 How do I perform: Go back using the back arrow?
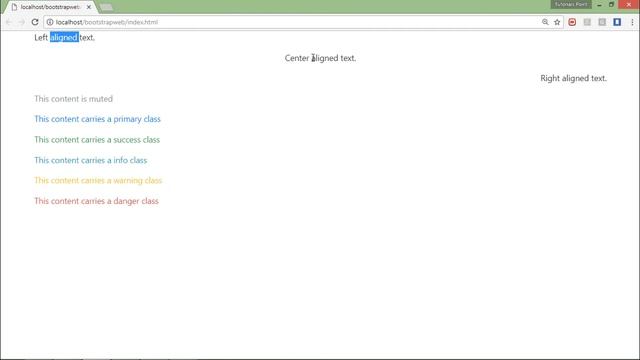9,22
